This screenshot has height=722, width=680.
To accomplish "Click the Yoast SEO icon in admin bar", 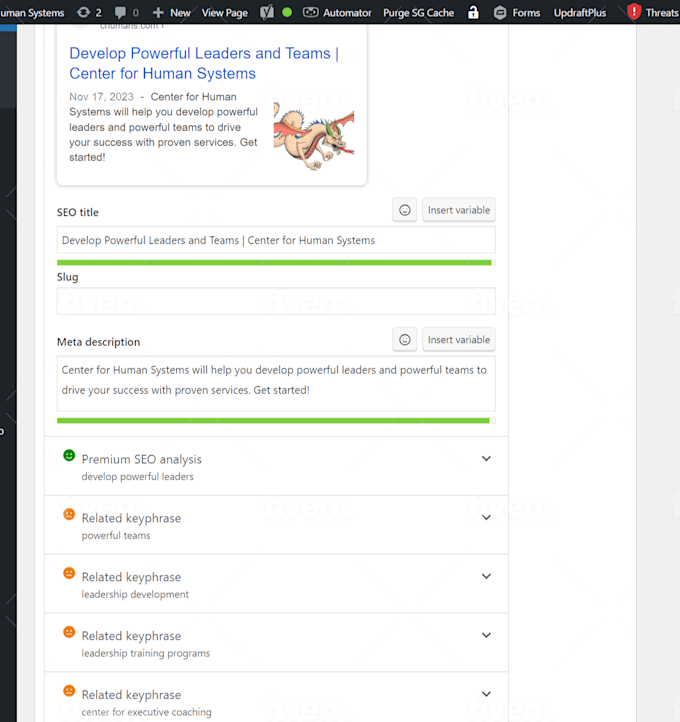I will click(x=267, y=12).
